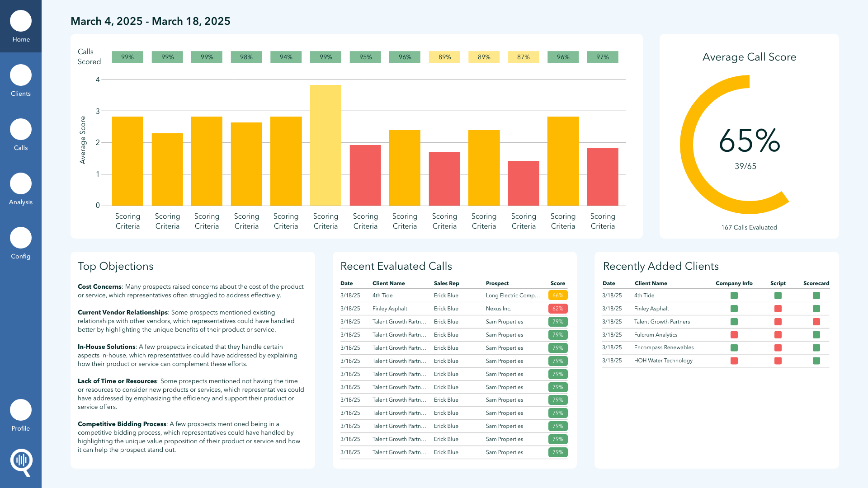Click the Score column header in Recent Calls
The height and width of the screenshot is (488, 868).
click(557, 283)
